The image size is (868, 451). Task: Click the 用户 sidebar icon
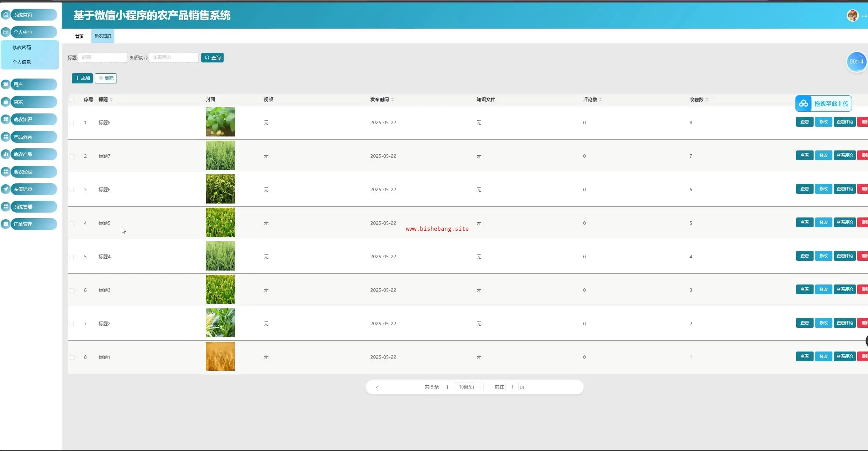coord(6,84)
